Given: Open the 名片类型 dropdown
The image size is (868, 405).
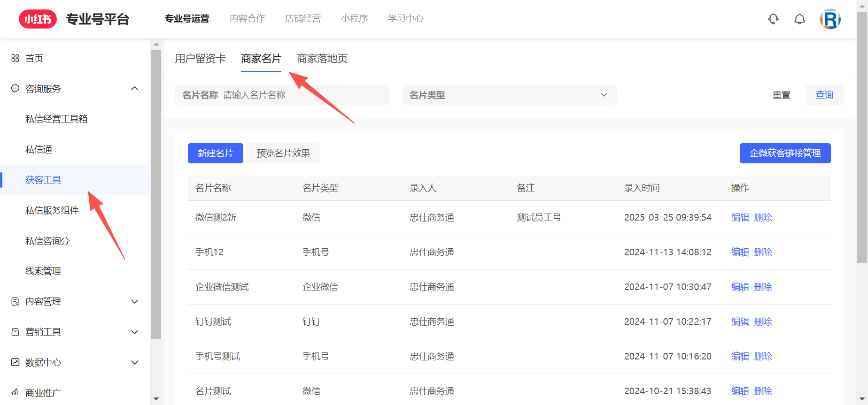Looking at the screenshot, I should tap(509, 95).
